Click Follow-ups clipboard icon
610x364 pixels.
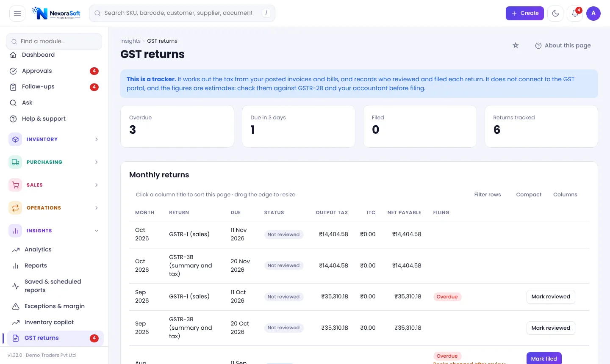(13, 87)
